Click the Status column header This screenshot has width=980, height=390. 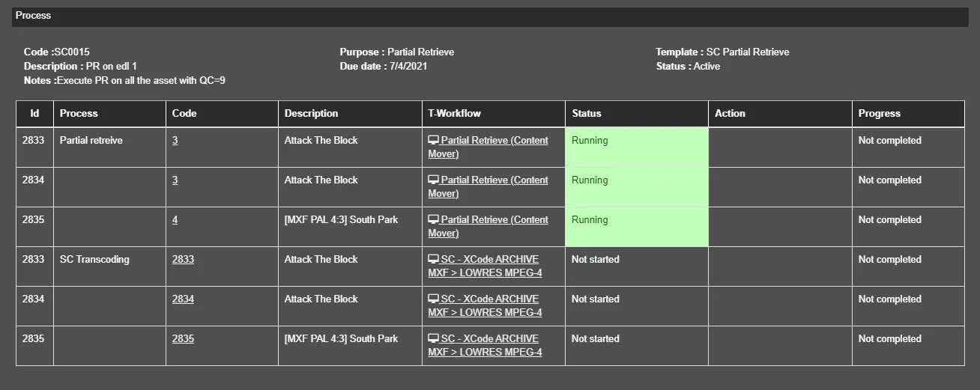point(586,114)
